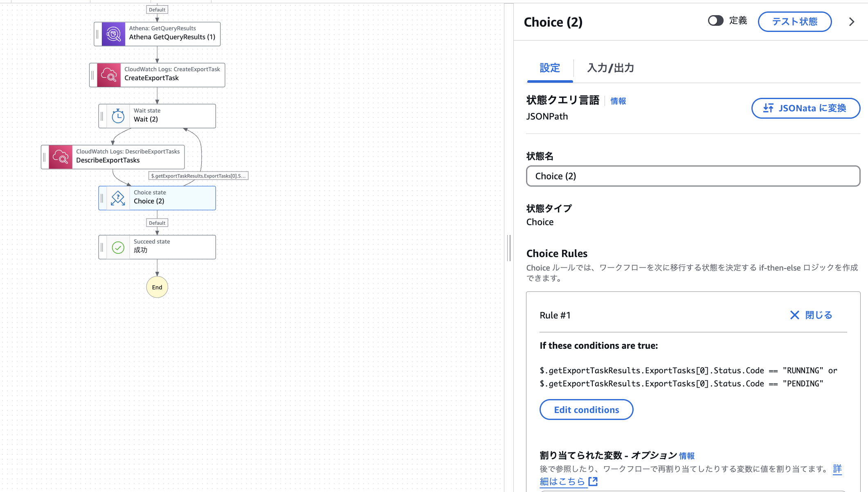The height and width of the screenshot is (492, 868).
Task: Toggle the 定義 definition switch
Action: point(715,21)
